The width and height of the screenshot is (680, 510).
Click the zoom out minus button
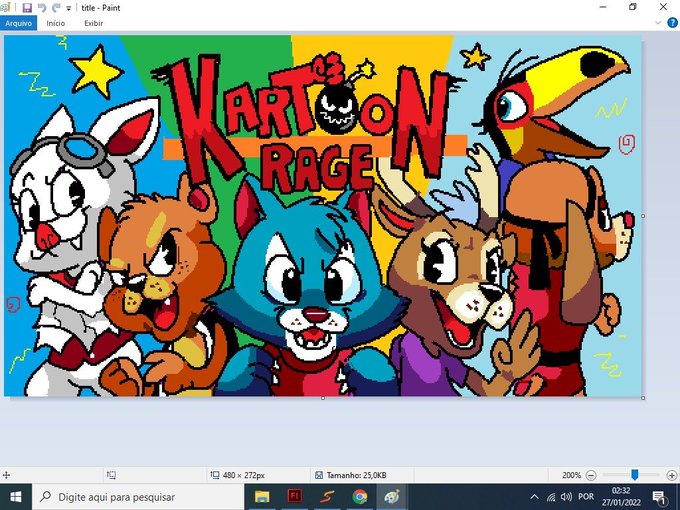(591, 475)
